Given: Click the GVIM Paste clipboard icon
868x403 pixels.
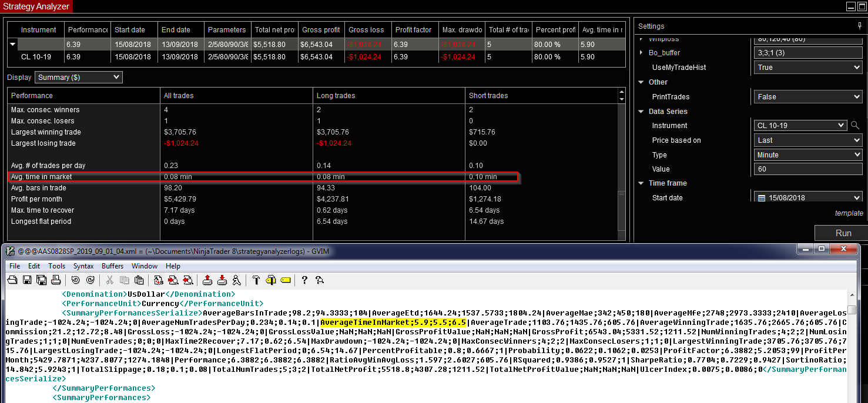Looking at the screenshot, I should (x=139, y=280).
